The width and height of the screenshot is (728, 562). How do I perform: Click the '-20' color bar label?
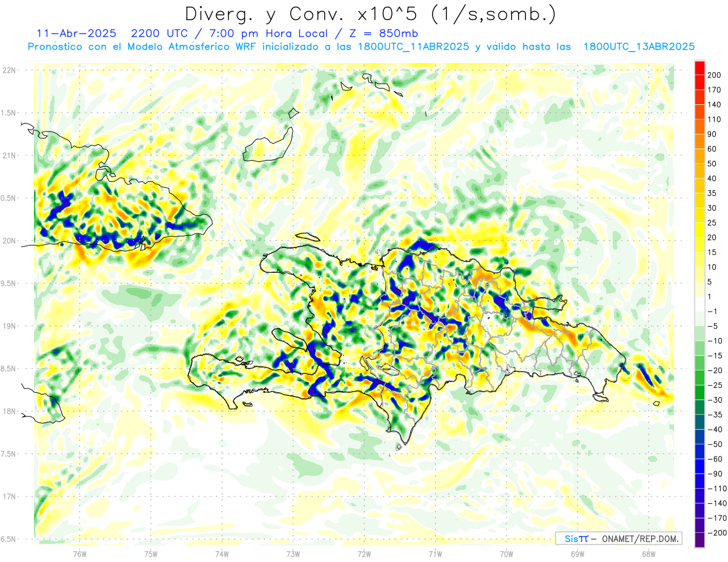[x=715, y=370]
